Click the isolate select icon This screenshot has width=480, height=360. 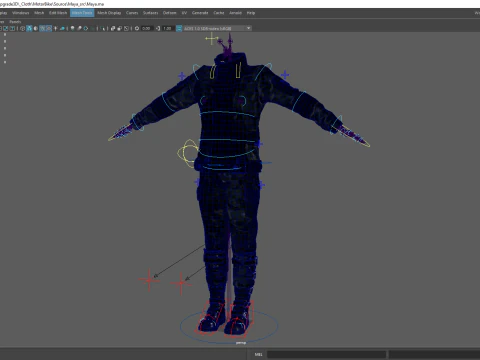[103, 28]
